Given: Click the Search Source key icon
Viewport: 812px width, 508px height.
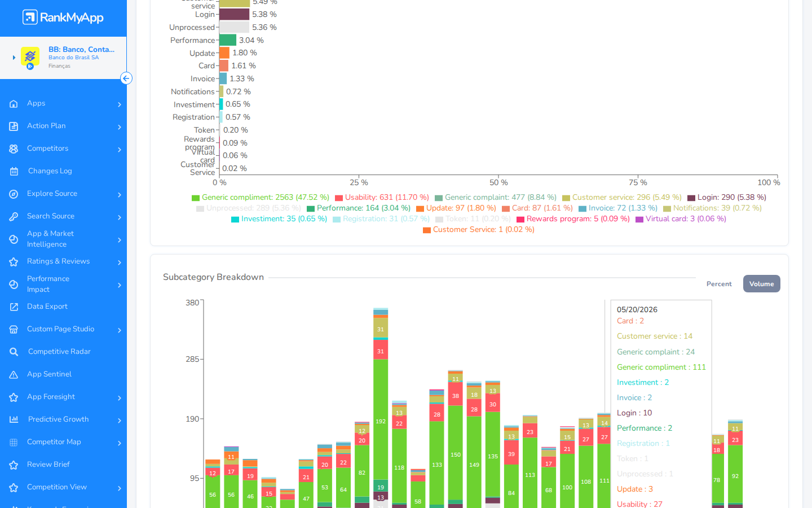Looking at the screenshot, I should pyautogui.click(x=14, y=217).
